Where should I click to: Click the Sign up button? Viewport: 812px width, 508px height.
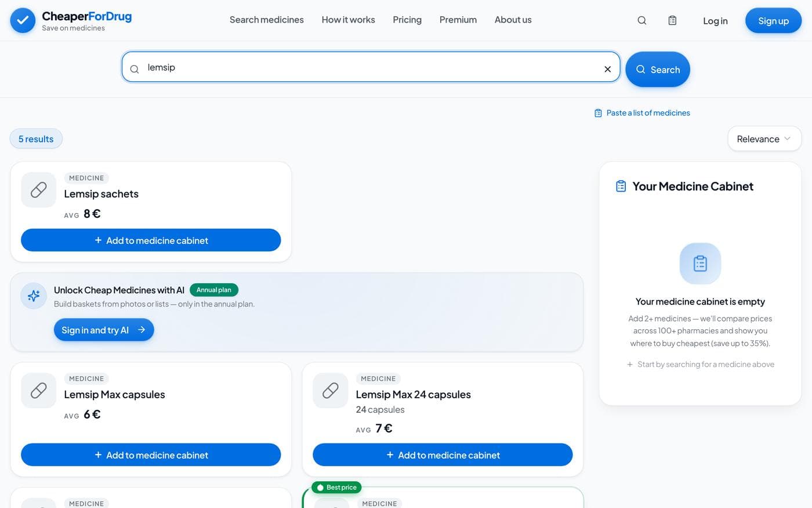(x=773, y=20)
